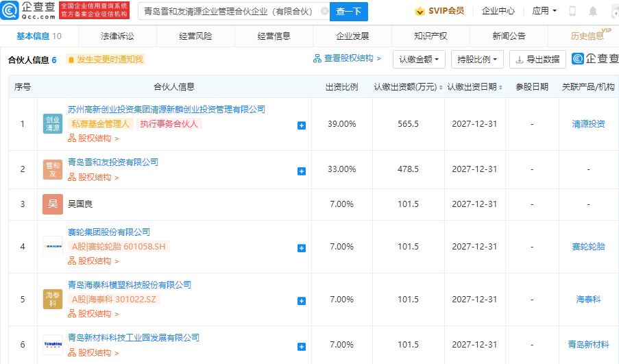Viewport: 619px width, 364px height.
Task: Switch to 经营风险 tab
Action: [x=195, y=36]
